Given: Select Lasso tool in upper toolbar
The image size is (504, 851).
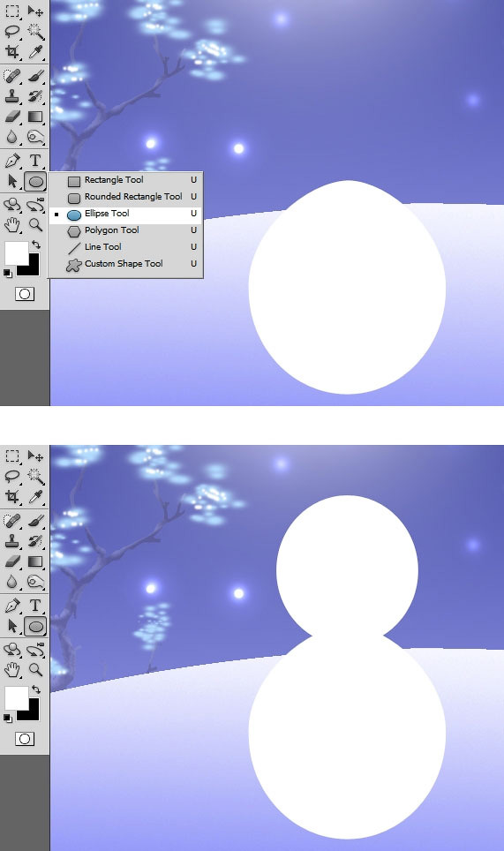Looking at the screenshot, I should (12, 31).
